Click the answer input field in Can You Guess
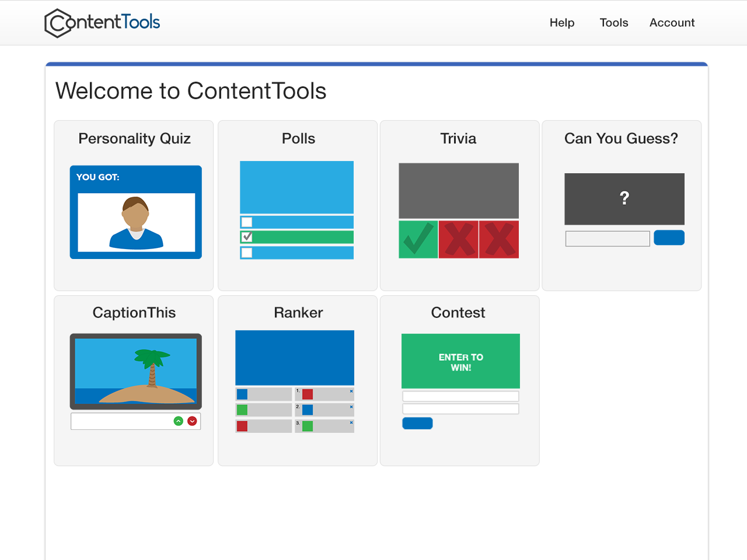This screenshot has width=747, height=560. pyautogui.click(x=607, y=239)
